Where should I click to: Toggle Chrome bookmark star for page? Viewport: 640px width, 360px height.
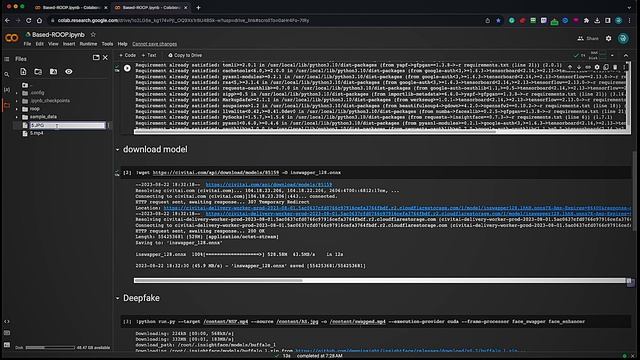[x=498, y=20]
